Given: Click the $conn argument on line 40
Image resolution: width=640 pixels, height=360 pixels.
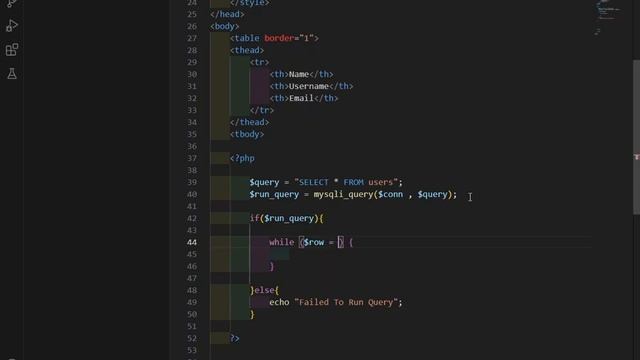Looking at the screenshot, I should point(391,194).
